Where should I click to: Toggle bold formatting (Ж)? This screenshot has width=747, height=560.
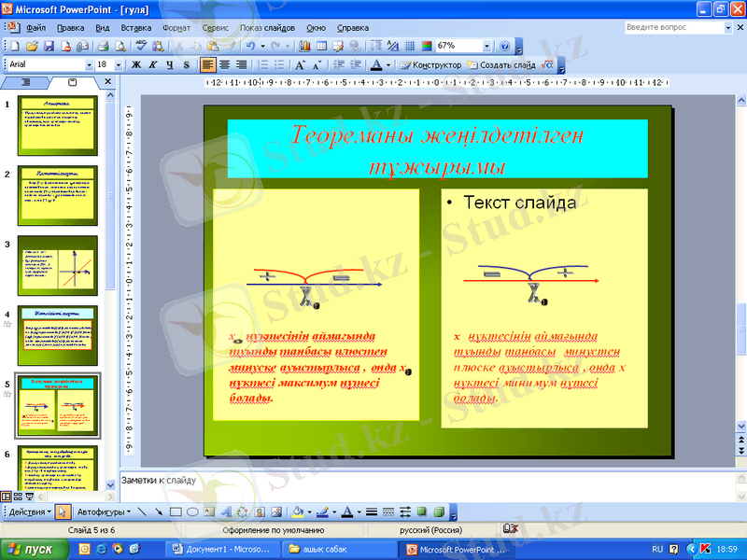coord(135,65)
